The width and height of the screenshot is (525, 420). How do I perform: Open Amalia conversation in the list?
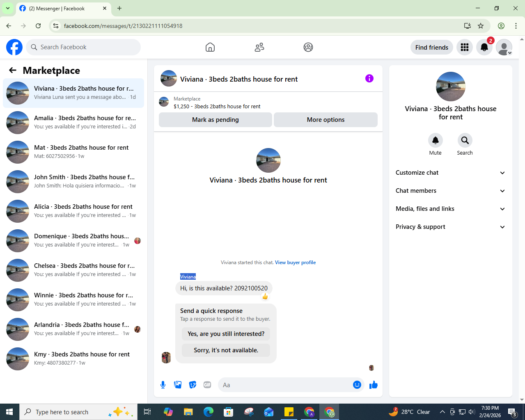[x=73, y=123]
